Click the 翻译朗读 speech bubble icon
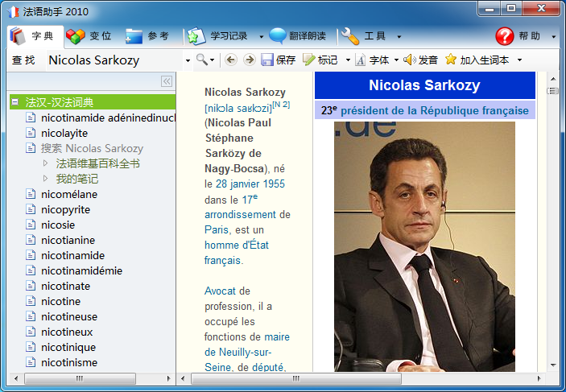Image resolution: width=566 pixels, height=392 pixels. point(278,36)
